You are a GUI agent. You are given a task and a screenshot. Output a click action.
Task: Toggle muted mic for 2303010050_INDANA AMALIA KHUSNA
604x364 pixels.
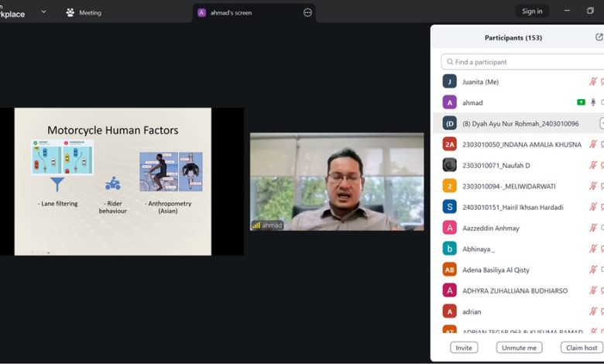[593, 144]
